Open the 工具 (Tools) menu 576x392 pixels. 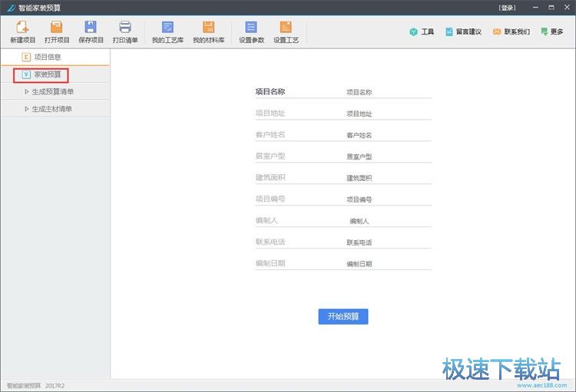(x=421, y=32)
